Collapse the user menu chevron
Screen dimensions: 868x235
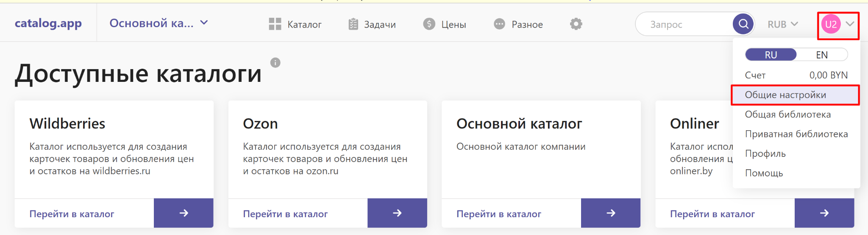pos(850,24)
